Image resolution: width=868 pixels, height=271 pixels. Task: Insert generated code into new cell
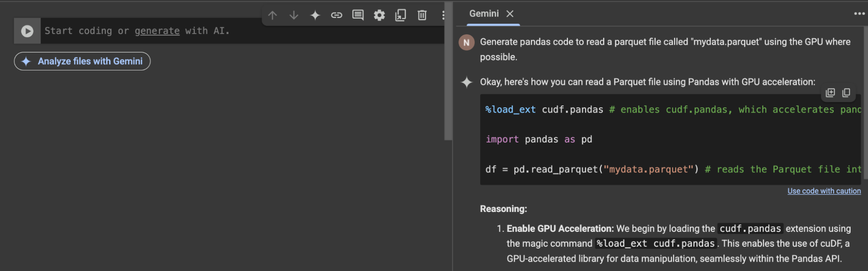click(x=830, y=93)
